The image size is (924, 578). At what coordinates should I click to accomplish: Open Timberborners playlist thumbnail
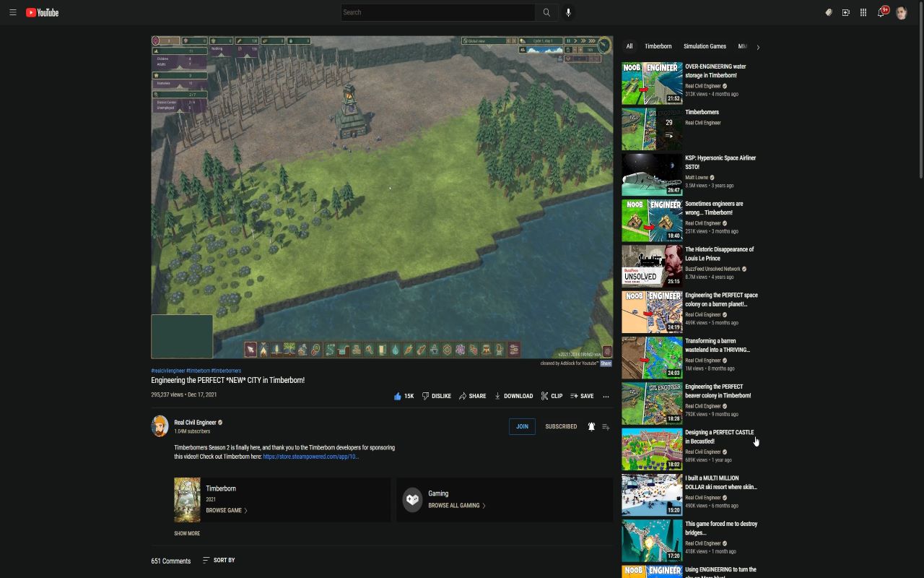(x=652, y=129)
